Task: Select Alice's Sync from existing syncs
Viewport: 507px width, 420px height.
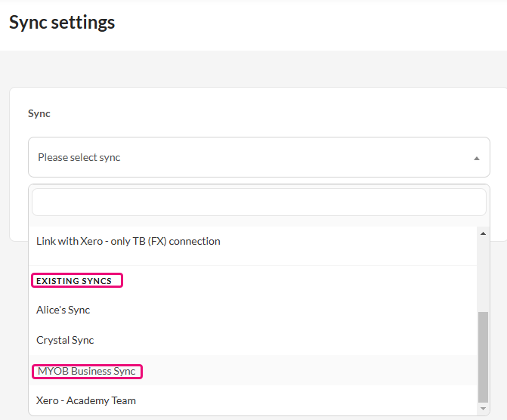Action: [63, 310]
